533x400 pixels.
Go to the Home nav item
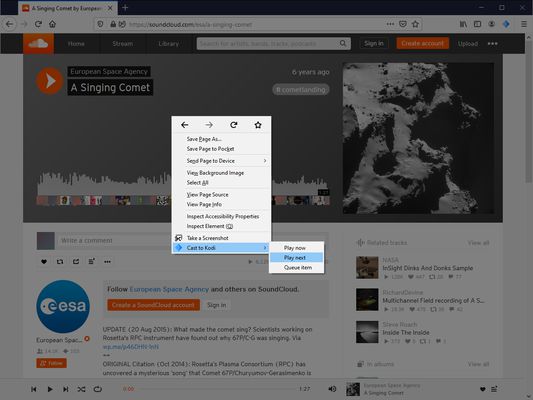coord(76,44)
